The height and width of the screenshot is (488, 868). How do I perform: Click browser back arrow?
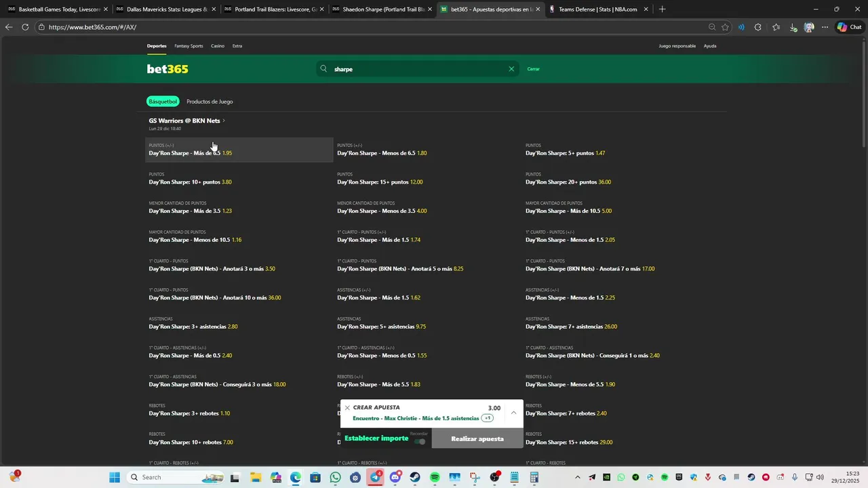[9, 27]
